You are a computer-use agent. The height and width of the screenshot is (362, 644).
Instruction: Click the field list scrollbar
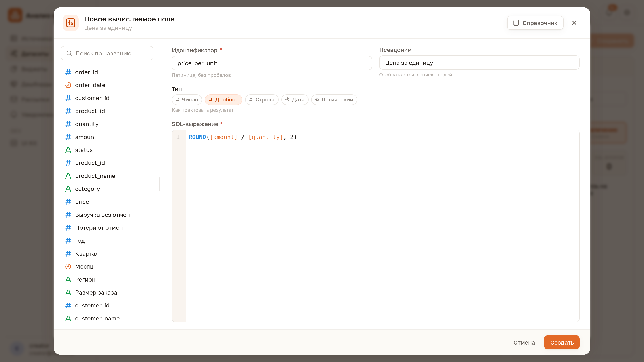tap(159, 184)
